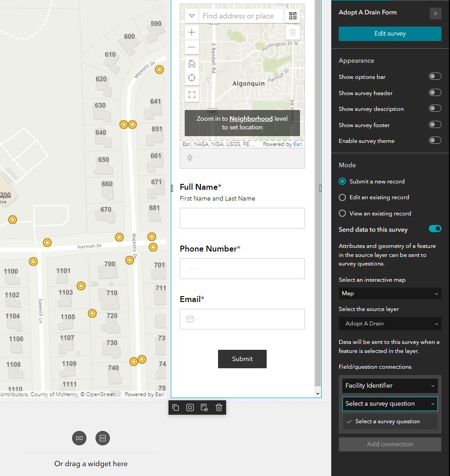Choose the interactive Map selector
This screenshot has height=476, width=450.
390,293
